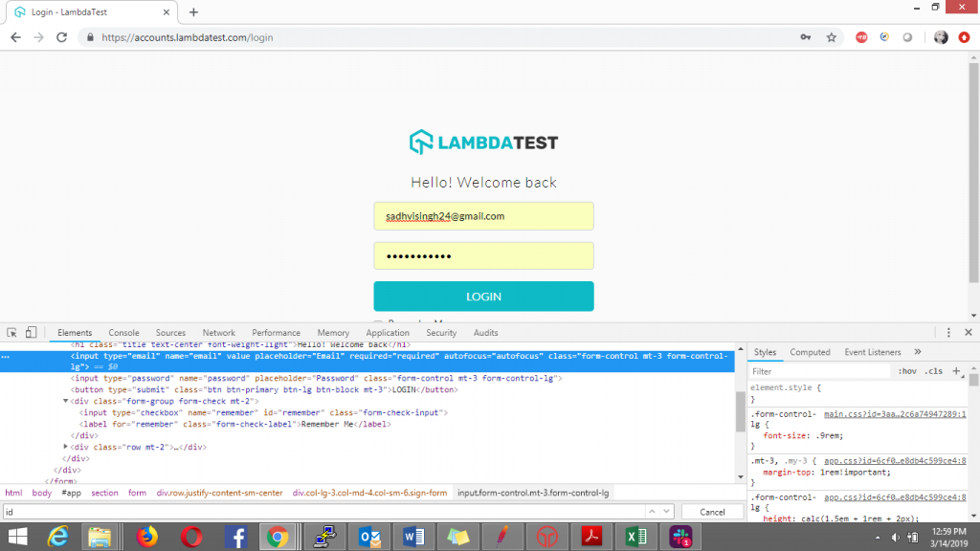Switch to the Console tab
This screenshot has width=980, height=551.
123,332
